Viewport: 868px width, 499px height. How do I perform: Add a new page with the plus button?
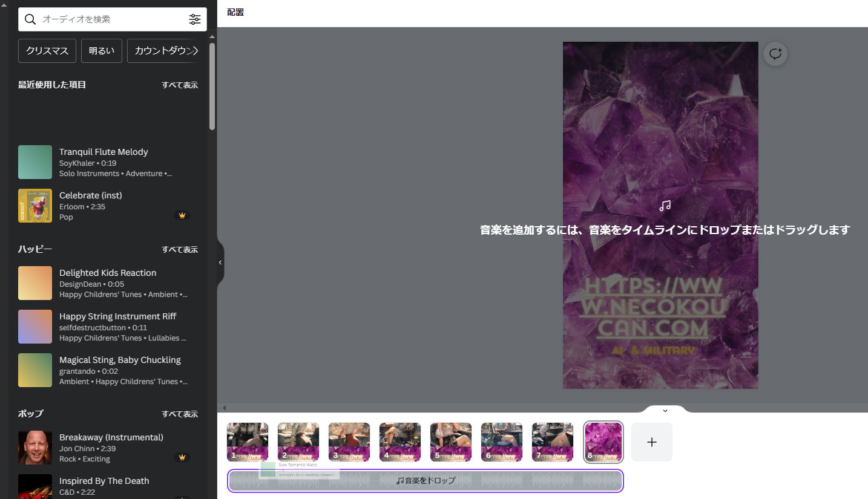652,442
